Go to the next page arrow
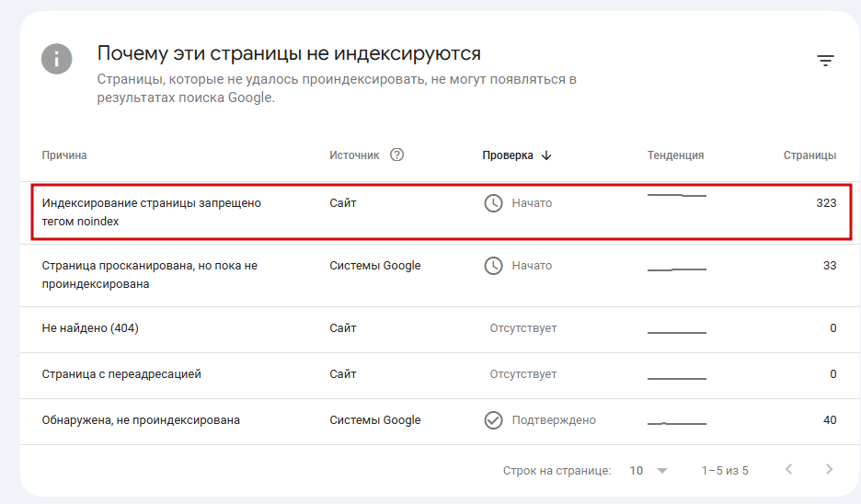Viewport: 861px width, 504px height. click(x=829, y=470)
